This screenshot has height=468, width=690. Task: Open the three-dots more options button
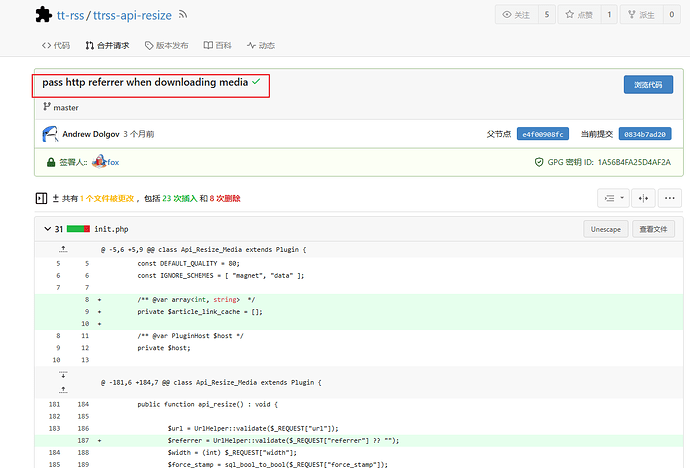point(670,199)
